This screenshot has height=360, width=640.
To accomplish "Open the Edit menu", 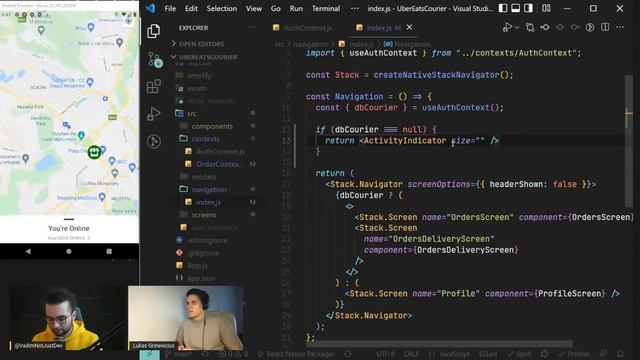I will pos(191,9).
